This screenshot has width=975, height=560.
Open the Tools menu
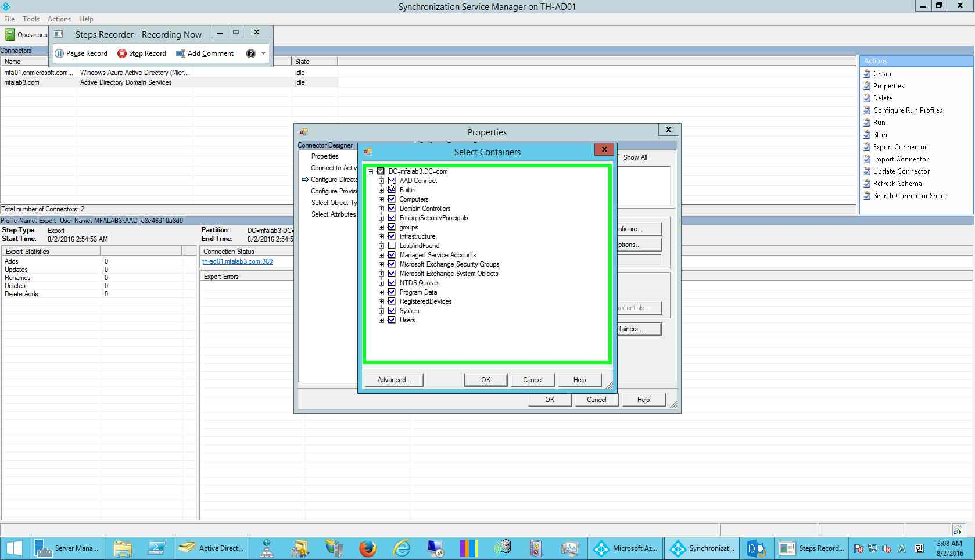tap(31, 19)
